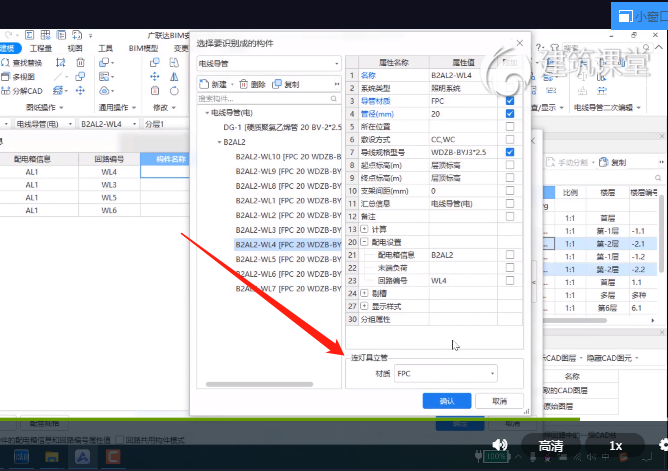The image size is (668, 471).
Task: Click the trash icon in 图纸操作 group
Action: pos(80,63)
